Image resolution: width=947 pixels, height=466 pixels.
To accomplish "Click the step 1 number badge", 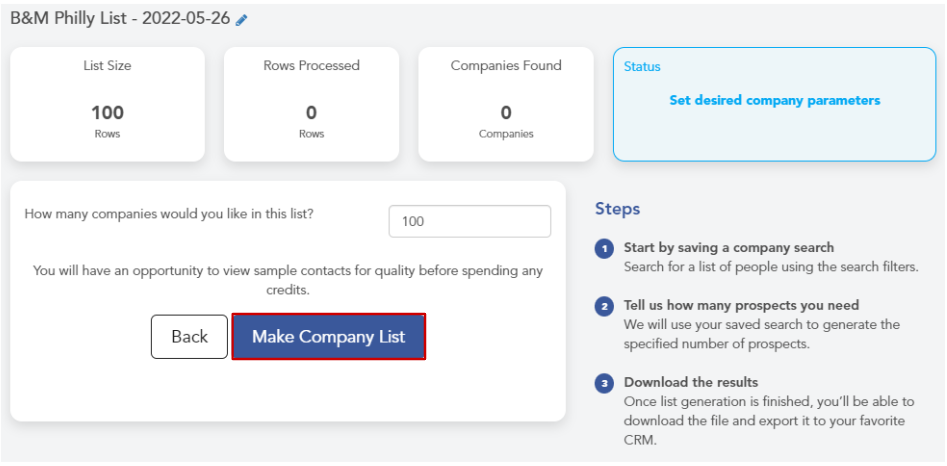I will [x=604, y=249].
